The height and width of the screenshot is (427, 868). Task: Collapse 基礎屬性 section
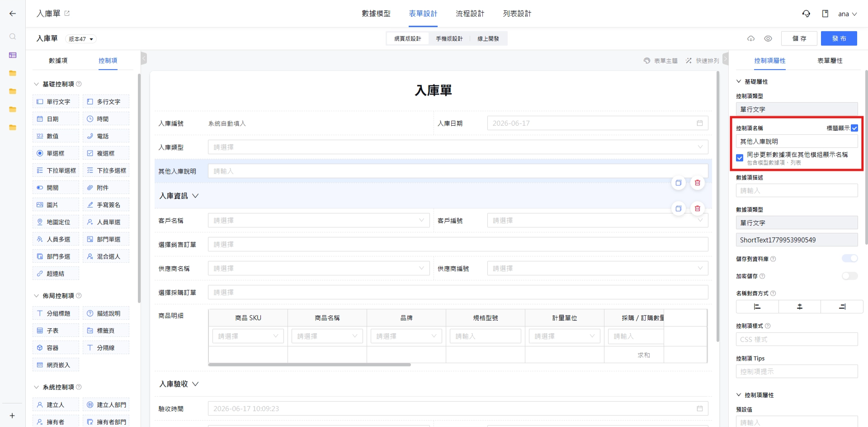(x=739, y=81)
